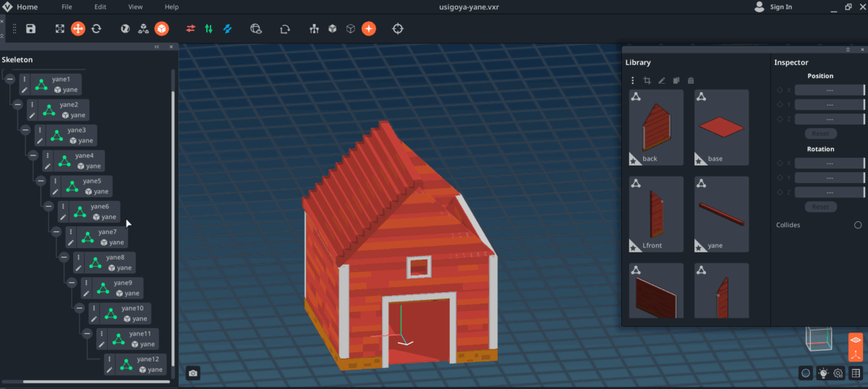
Task: Select the Rotate tool
Action: click(x=95, y=29)
